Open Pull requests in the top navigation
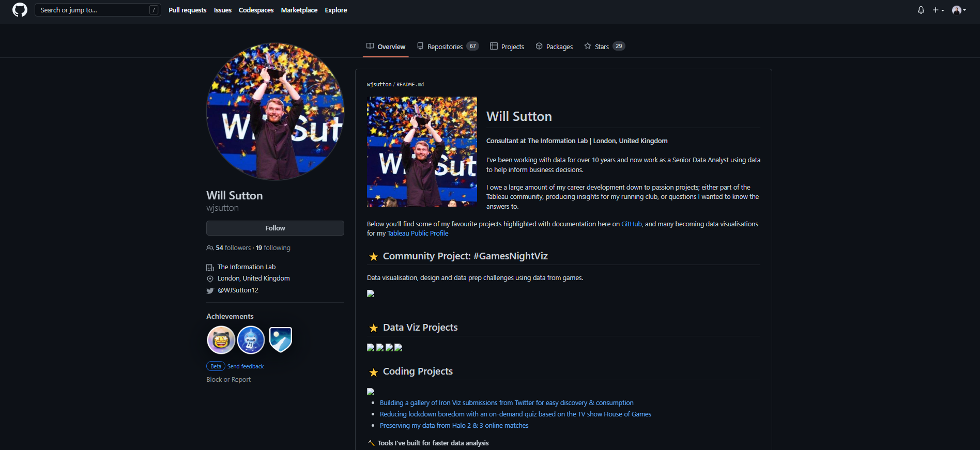 coord(187,10)
